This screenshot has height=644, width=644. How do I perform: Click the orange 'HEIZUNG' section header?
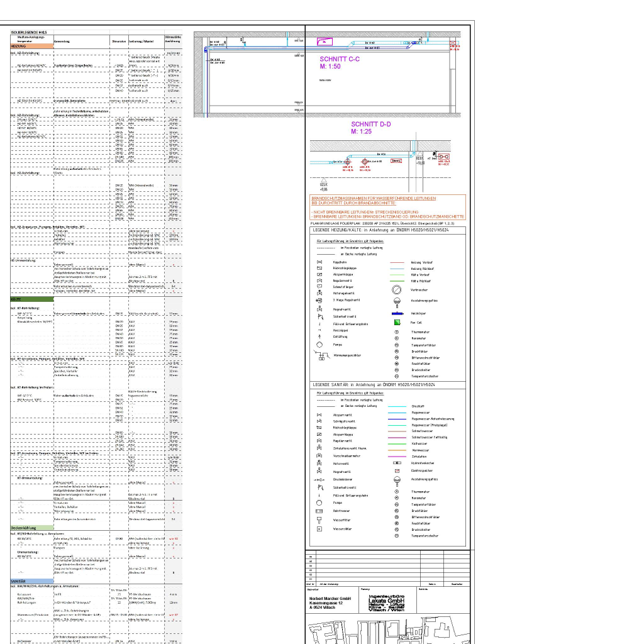(31, 47)
